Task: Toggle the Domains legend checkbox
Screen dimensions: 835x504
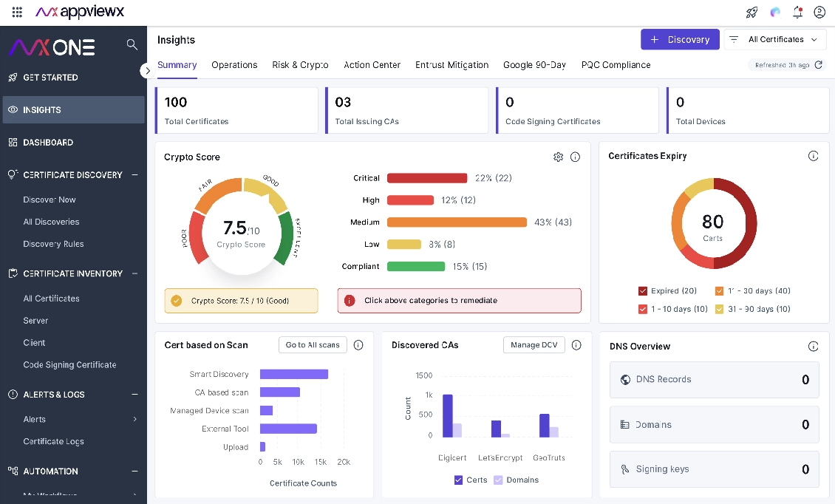Action: (x=498, y=480)
